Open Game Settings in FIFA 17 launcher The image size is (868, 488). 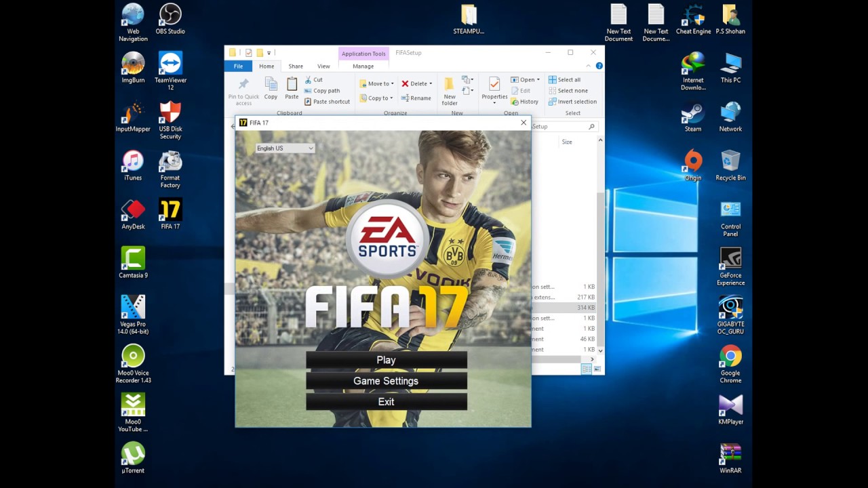pyautogui.click(x=386, y=381)
